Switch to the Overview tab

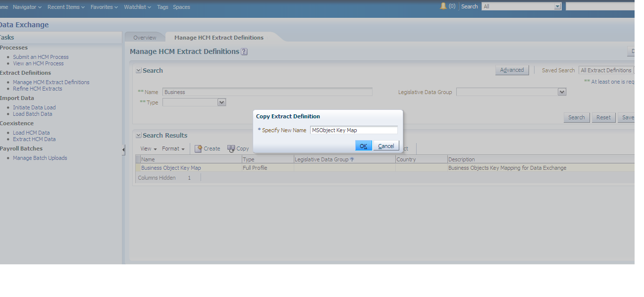coord(145,37)
